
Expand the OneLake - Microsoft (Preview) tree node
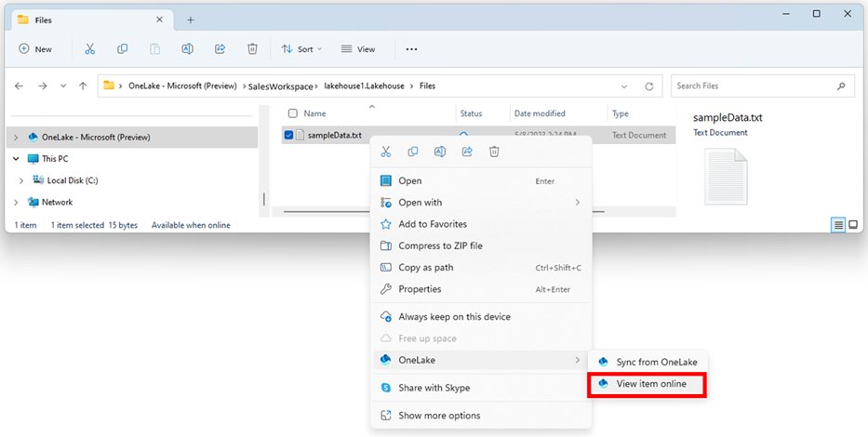pyautogui.click(x=16, y=138)
